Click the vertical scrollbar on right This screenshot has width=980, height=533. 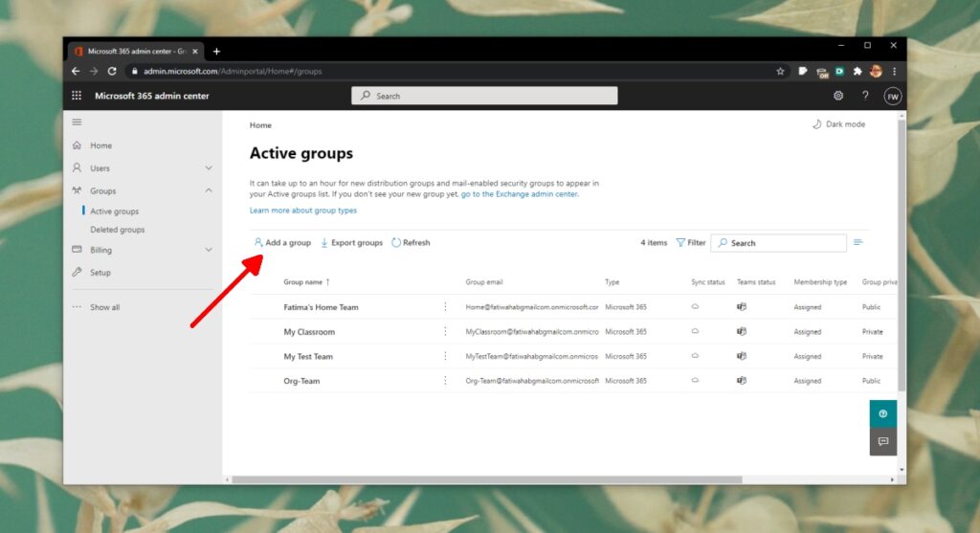pos(902,256)
